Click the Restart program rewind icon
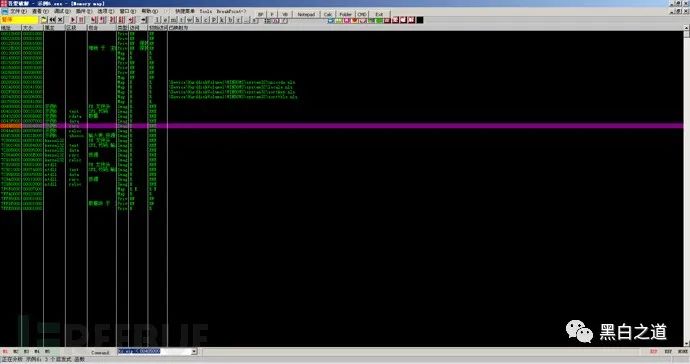This screenshot has height=364, width=690. tap(52, 20)
